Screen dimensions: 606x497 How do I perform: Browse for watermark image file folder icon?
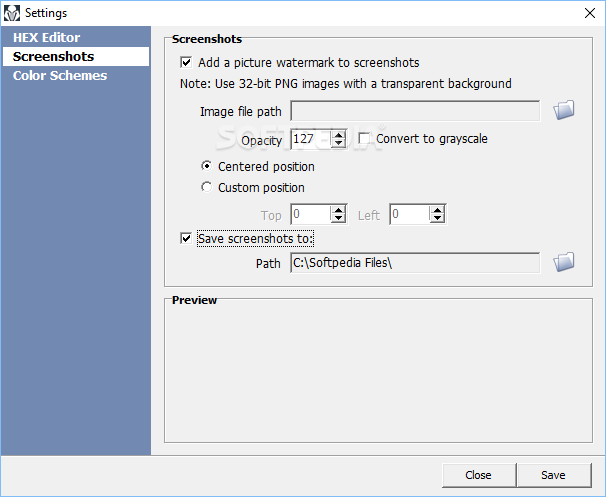[563, 110]
